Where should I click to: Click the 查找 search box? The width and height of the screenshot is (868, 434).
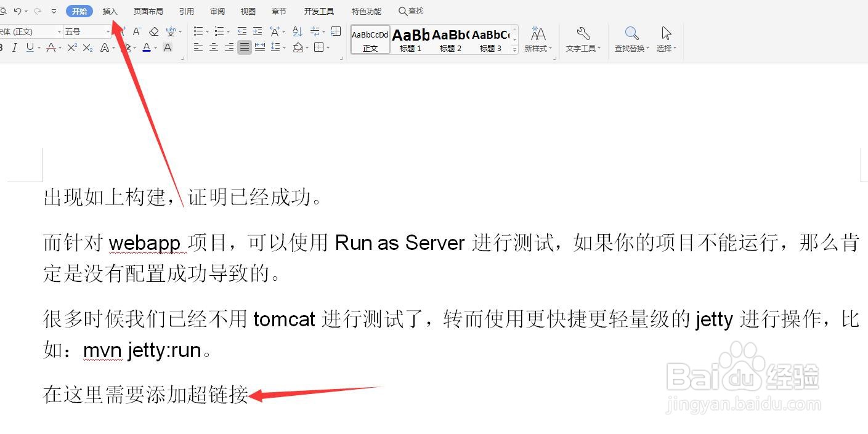click(411, 11)
